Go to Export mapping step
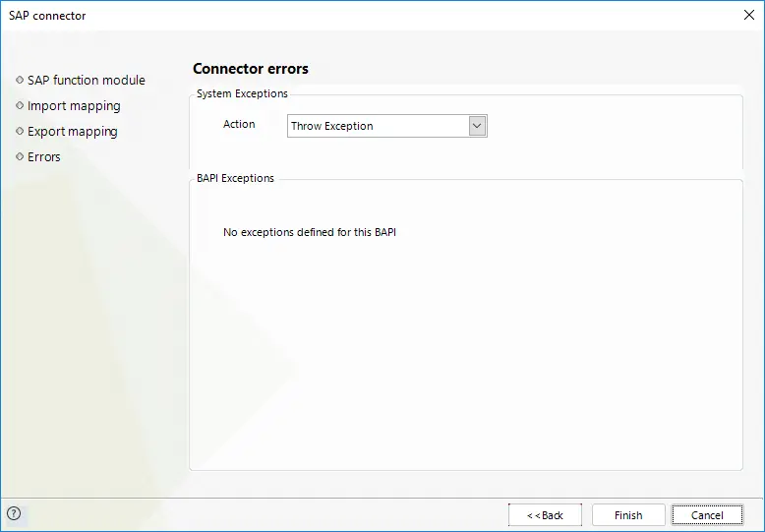Screen dimensions: 765x532 coord(72,132)
